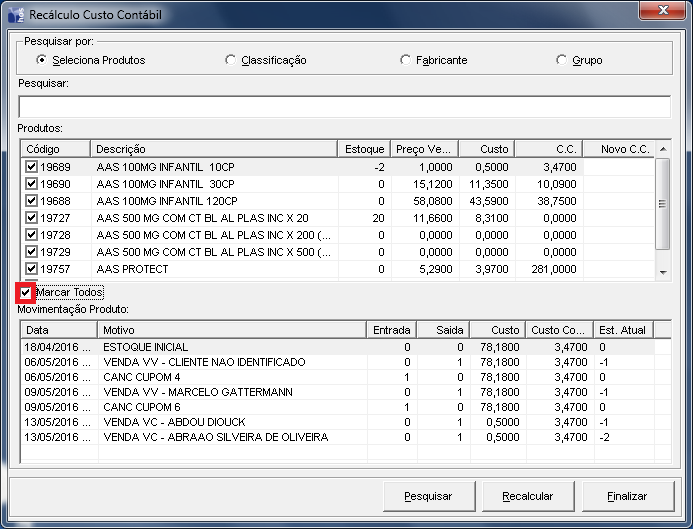Click inside the Pesquisar text field

343,107
